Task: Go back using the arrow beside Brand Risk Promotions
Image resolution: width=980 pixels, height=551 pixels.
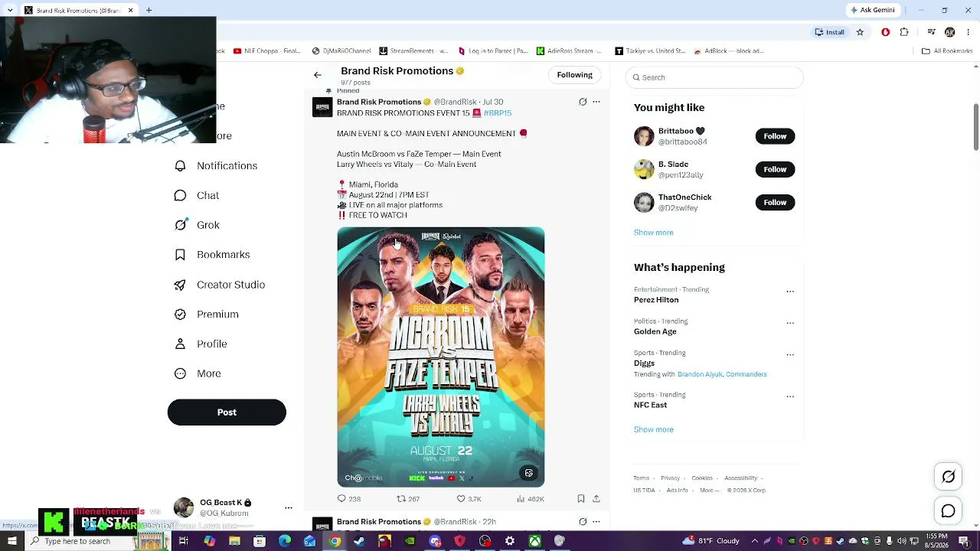Action: coord(317,75)
